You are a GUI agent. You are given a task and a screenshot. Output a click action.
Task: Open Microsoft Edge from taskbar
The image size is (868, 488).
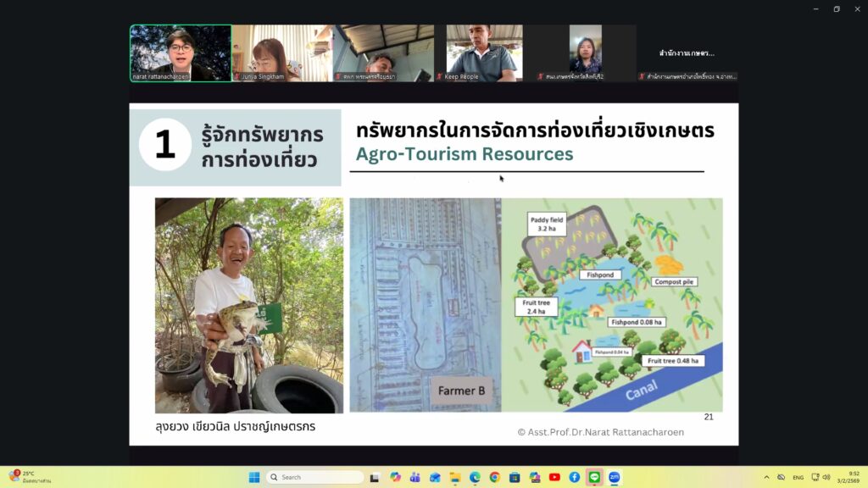(x=475, y=477)
